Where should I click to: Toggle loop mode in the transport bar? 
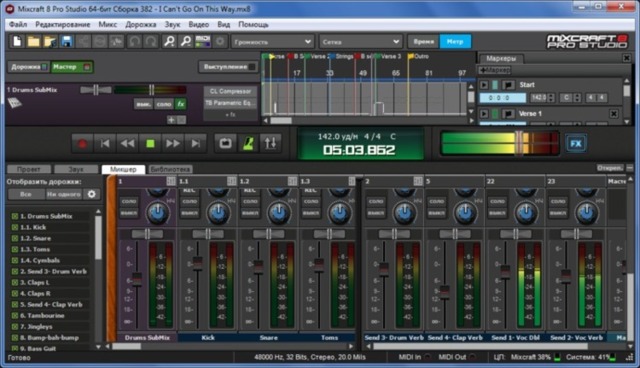[x=225, y=143]
